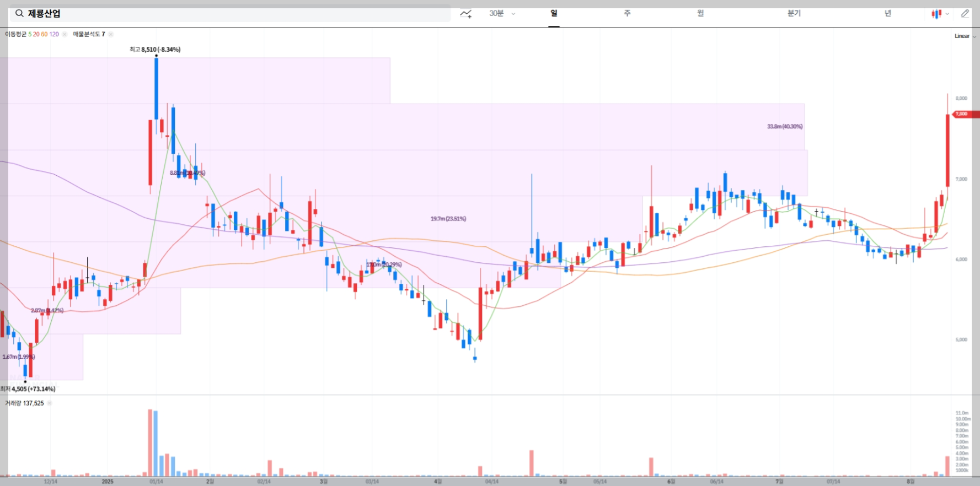Viewport: 980px width, 486px height.
Task: Click the 1.67m (1.99%) volume profile label
Action: click(19, 357)
